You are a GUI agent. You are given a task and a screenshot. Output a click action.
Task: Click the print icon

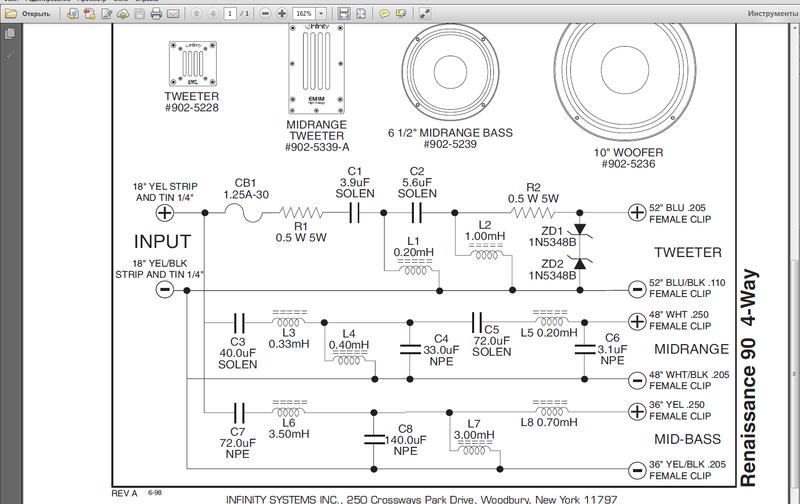point(156,14)
